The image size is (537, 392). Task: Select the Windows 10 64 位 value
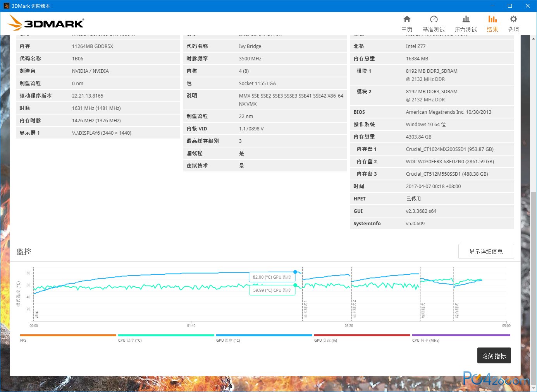tap(426, 125)
